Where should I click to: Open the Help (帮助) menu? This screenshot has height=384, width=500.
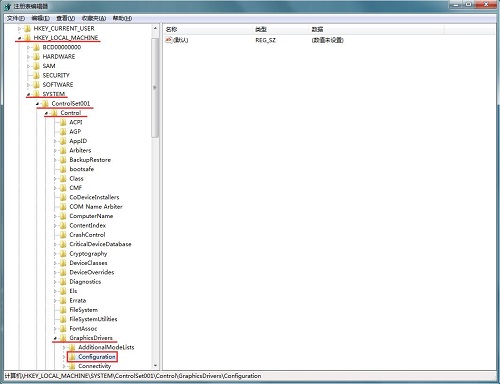(122, 18)
